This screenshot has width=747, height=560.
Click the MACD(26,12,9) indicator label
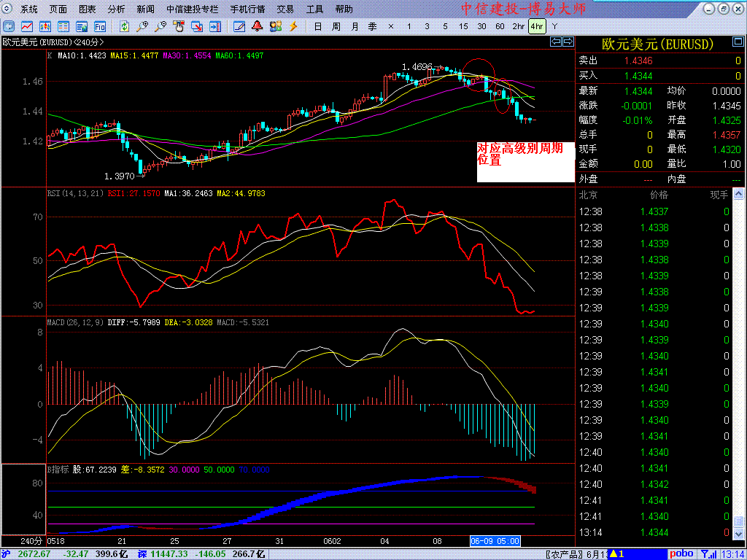75,322
